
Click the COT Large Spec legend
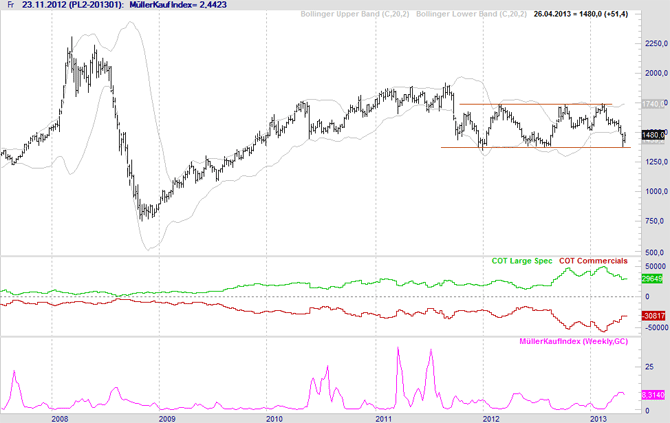point(519,261)
